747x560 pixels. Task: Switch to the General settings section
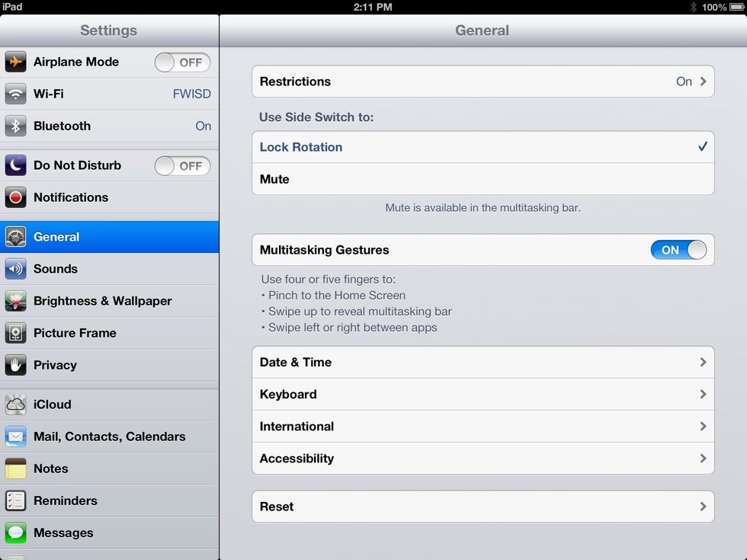[109, 237]
